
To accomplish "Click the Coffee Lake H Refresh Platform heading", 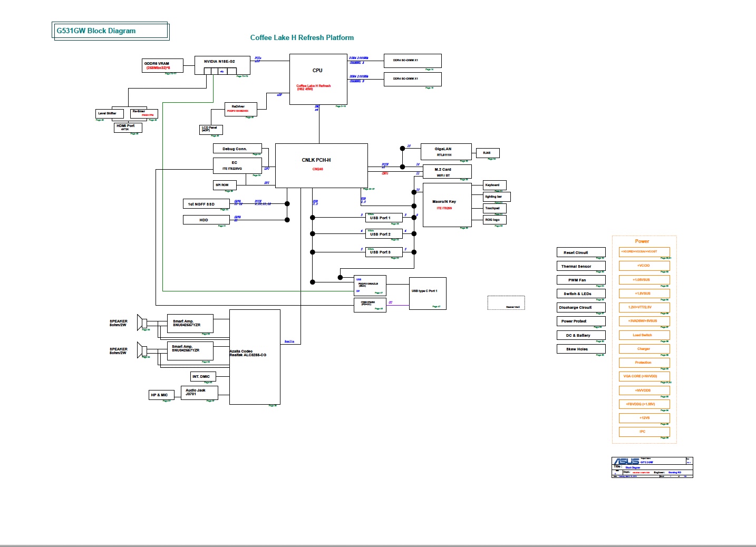I will pyautogui.click(x=302, y=37).
